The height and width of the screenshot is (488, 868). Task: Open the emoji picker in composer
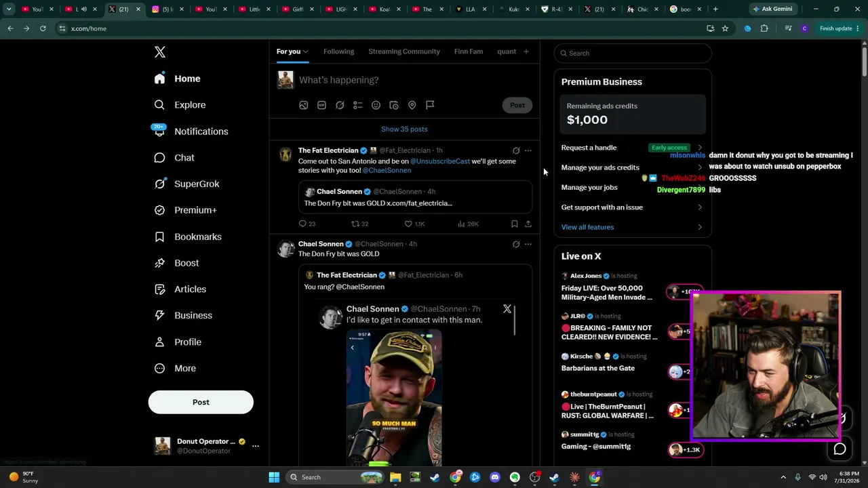tap(376, 105)
